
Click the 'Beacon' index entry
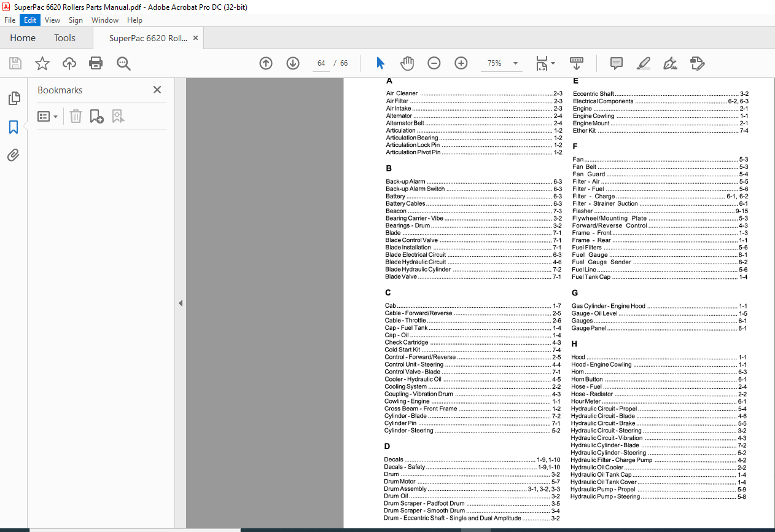[x=473, y=211]
